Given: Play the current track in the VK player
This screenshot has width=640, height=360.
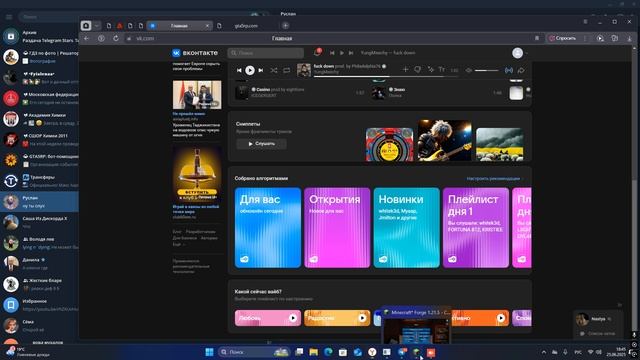Looking at the screenshot, I should (250, 70).
